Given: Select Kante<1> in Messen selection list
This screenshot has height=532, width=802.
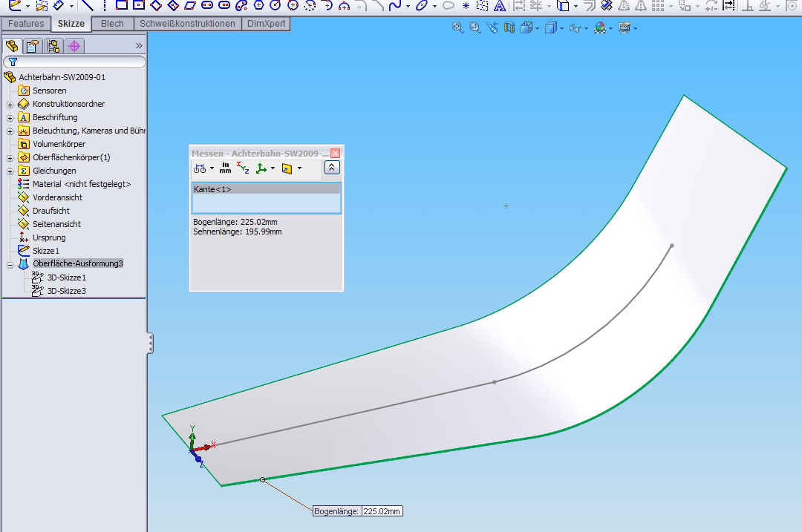Looking at the screenshot, I should pyautogui.click(x=266, y=189).
